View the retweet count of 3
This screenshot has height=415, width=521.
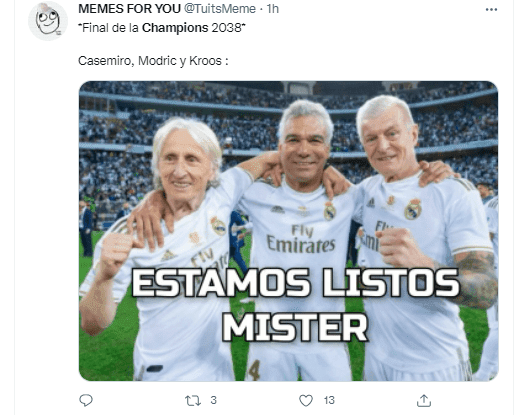pos(213,400)
